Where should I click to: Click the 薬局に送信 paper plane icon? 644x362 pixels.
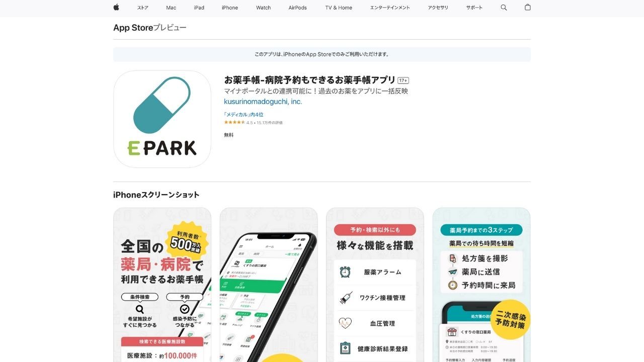coord(453,272)
